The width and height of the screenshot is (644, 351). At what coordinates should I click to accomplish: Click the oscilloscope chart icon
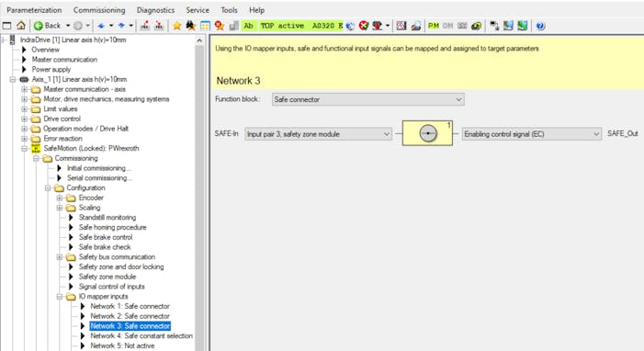coord(401,26)
